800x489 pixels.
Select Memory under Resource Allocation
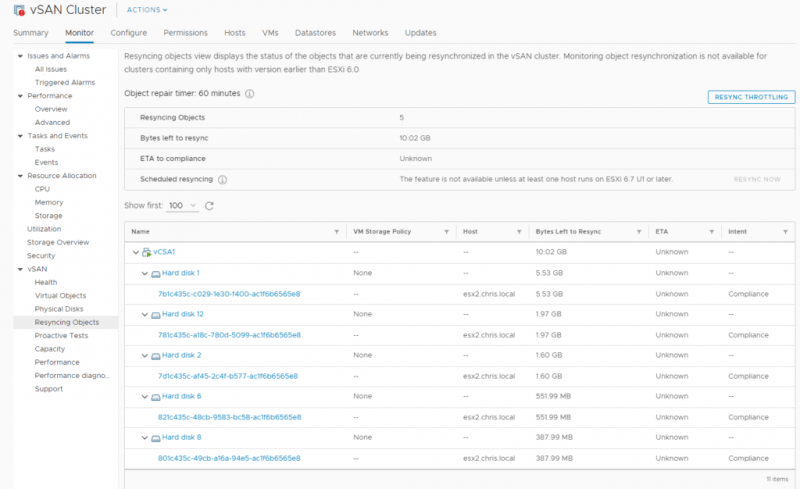[49, 203]
